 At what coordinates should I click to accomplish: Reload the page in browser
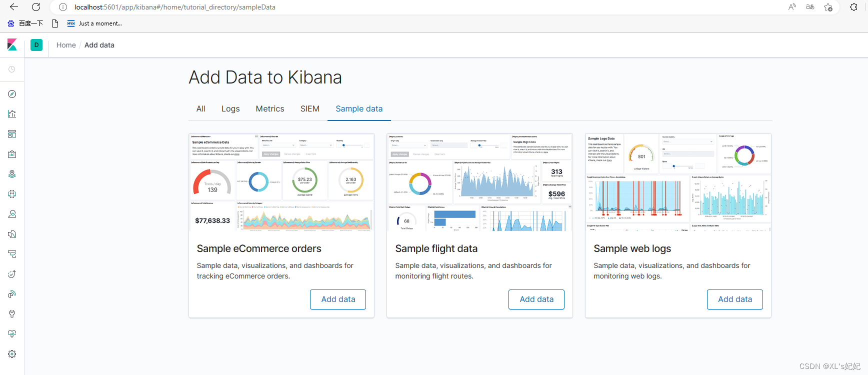click(36, 7)
